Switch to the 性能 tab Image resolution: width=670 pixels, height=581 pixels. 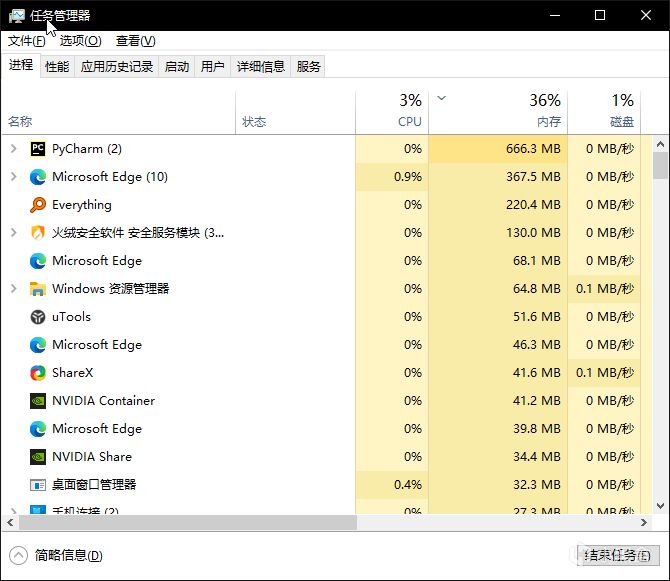click(x=57, y=67)
